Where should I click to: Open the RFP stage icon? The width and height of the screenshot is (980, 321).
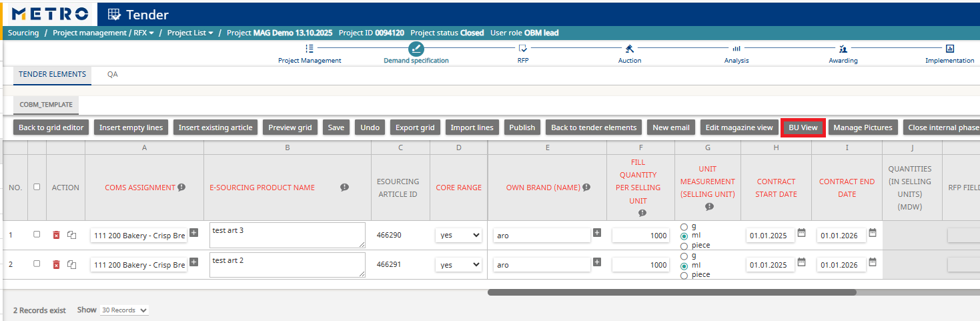[x=523, y=49]
